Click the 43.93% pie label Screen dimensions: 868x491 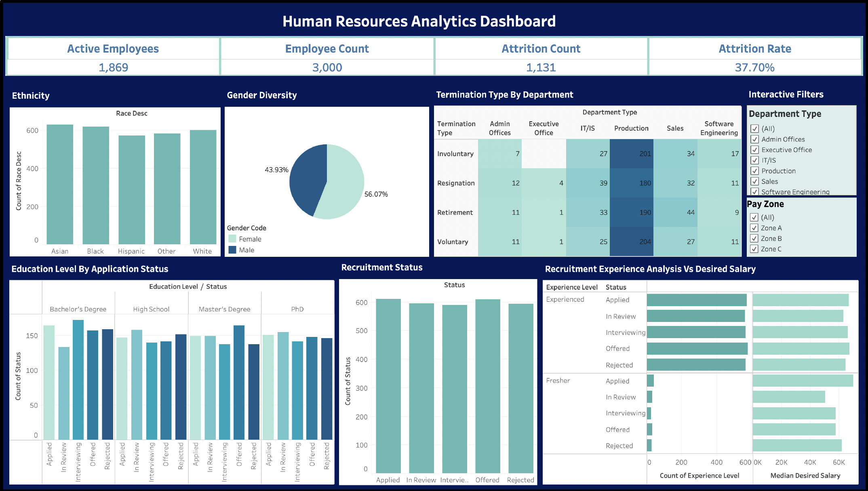click(276, 169)
